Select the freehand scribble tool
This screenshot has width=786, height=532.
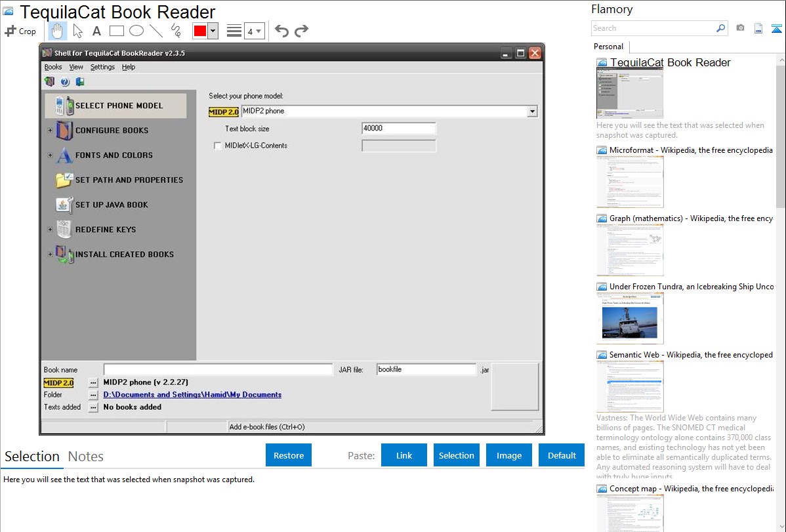176,31
